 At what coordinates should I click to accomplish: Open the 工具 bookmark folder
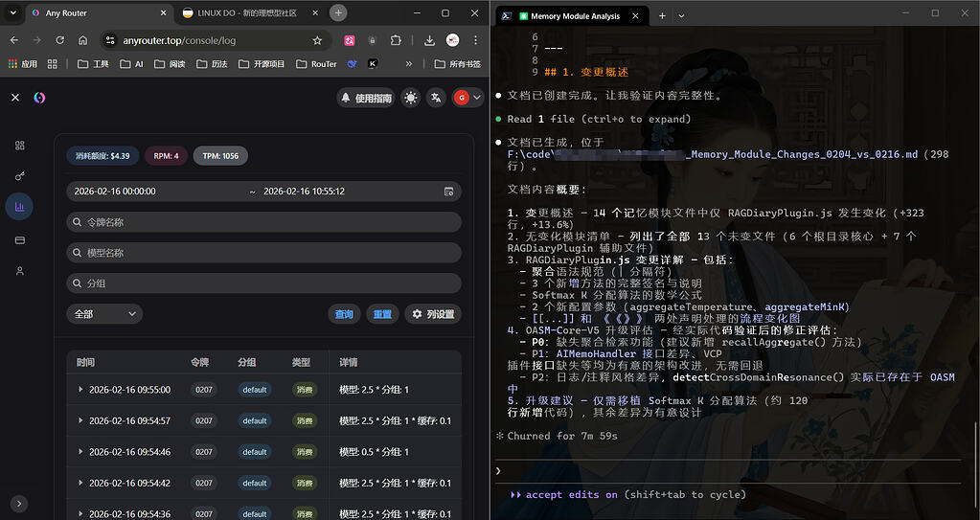coord(93,64)
